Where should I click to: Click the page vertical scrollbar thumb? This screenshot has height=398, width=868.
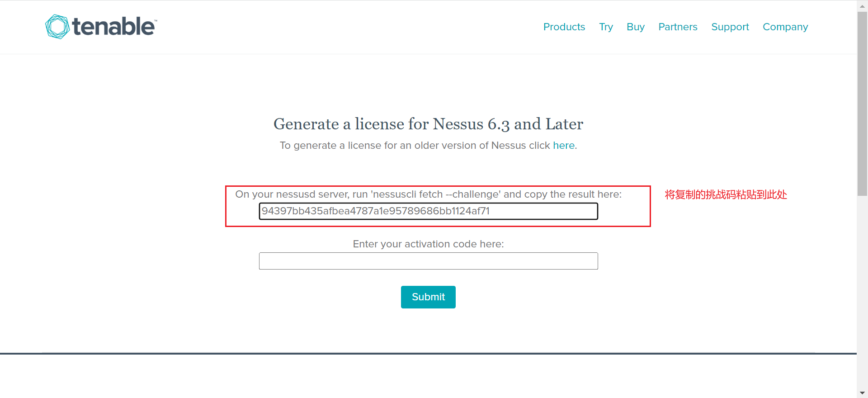862,104
